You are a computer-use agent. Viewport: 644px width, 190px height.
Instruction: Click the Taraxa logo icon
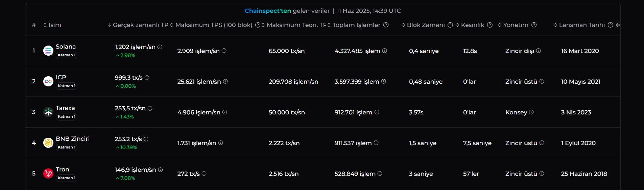pyautogui.click(x=48, y=112)
